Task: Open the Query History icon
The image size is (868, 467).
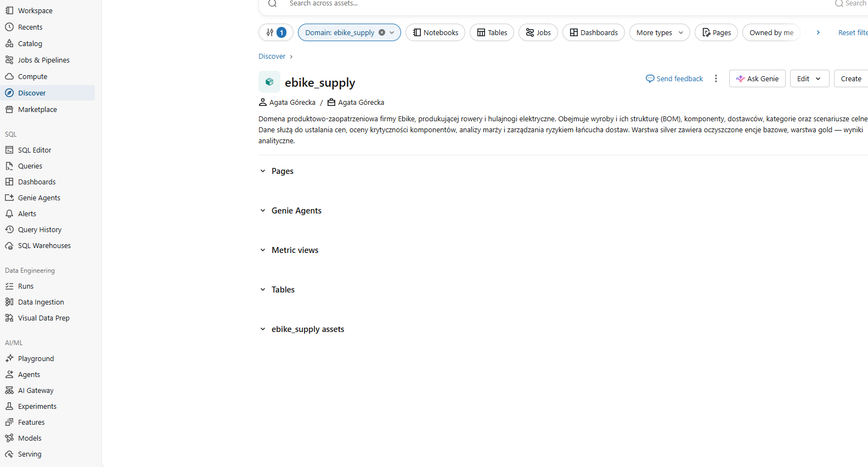Action: [x=9, y=229]
